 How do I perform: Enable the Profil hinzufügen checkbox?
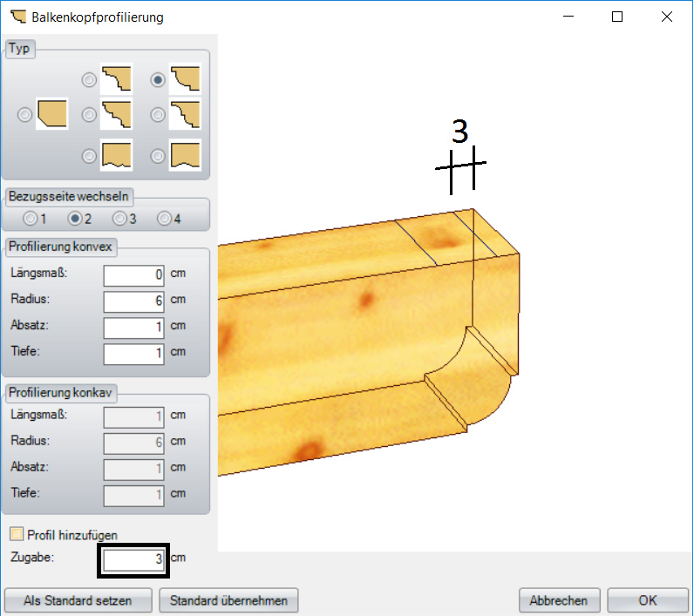click(x=17, y=534)
